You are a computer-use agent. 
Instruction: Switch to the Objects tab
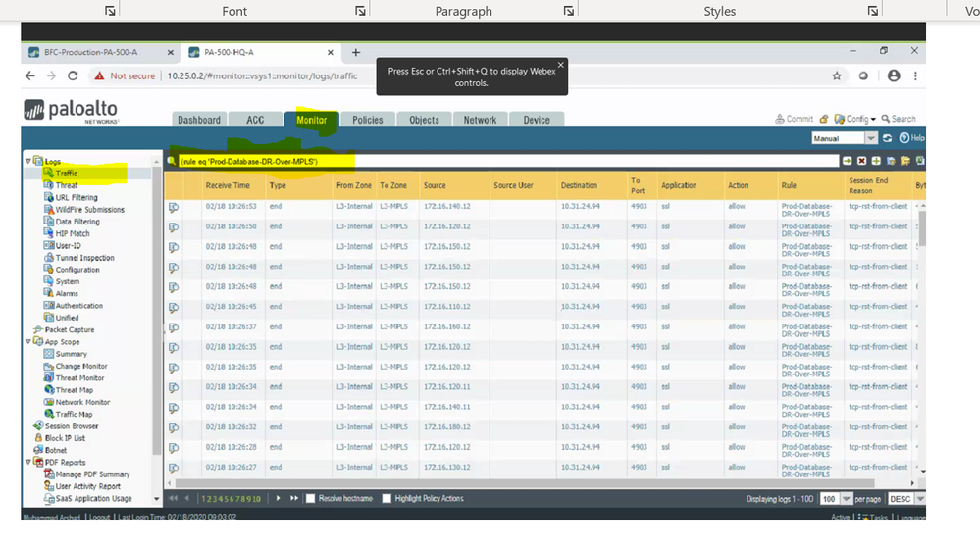[x=424, y=120]
